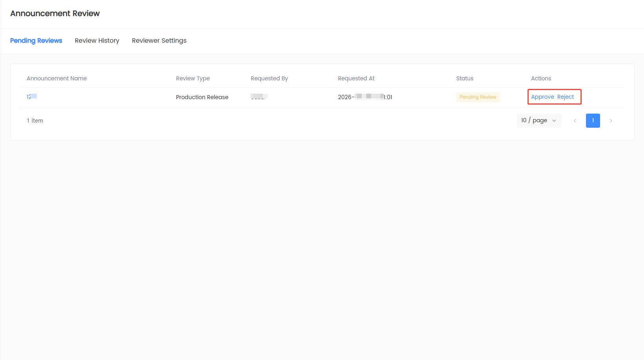Image resolution: width=644 pixels, height=360 pixels.
Task: Click the Requested At timestamp cell
Action: 365,97
